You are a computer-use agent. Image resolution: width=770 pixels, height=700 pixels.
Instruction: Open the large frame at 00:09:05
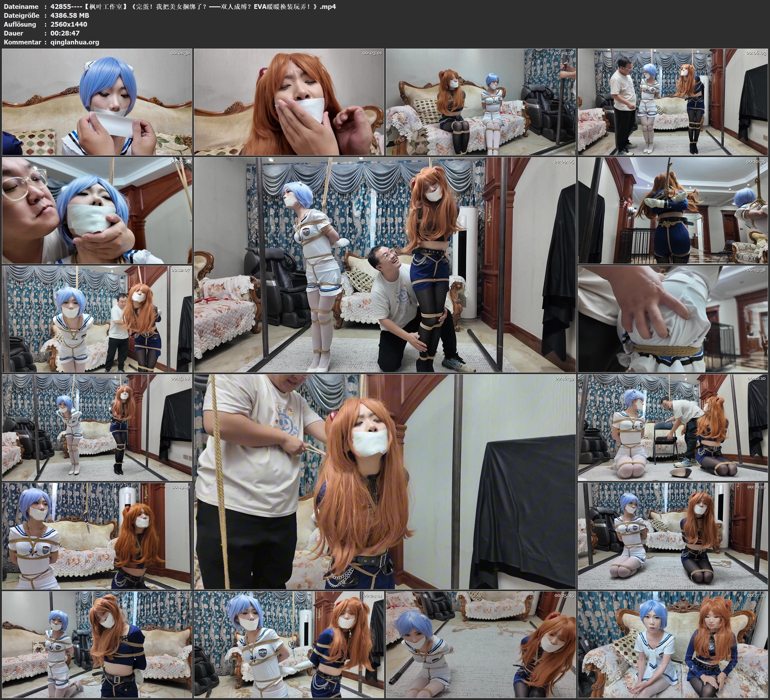(x=385, y=265)
